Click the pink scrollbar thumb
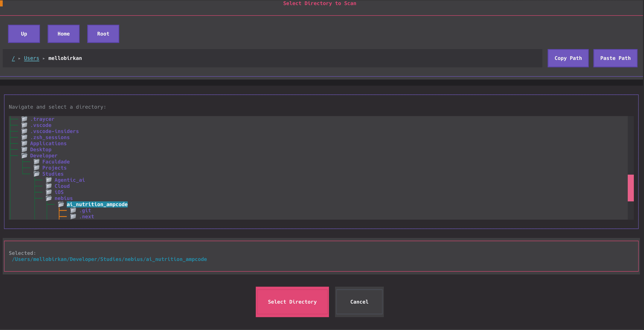This screenshot has width=644, height=330. 630,188
